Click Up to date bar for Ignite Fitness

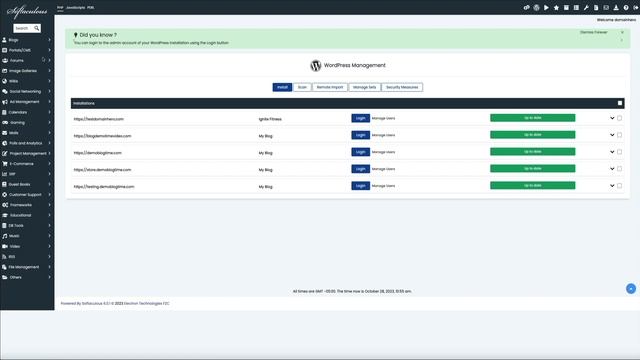tap(533, 118)
